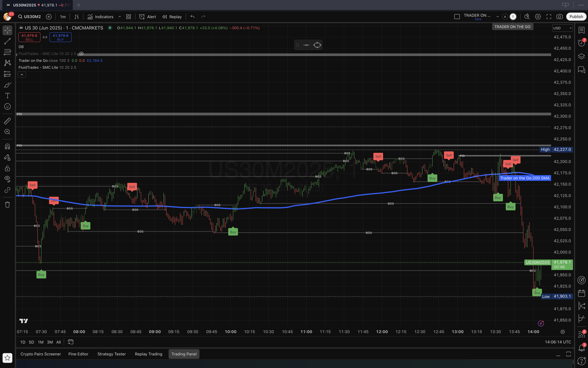The image size is (588, 368).
Task: Change the chart bar style
Action: coord(76,17)
